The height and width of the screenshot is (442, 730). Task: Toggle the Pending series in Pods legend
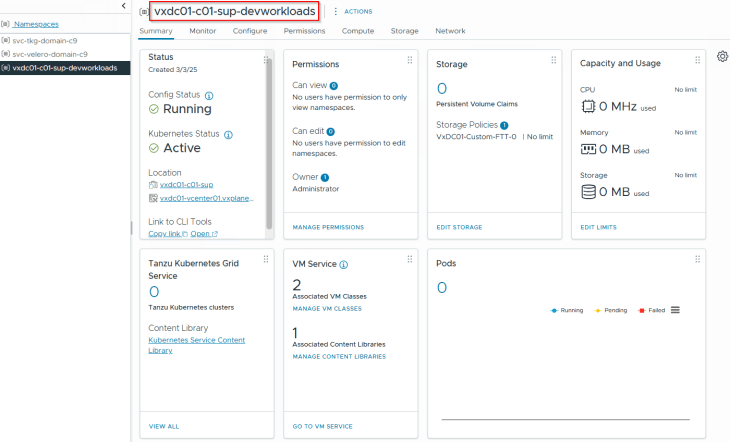(611, 310)
